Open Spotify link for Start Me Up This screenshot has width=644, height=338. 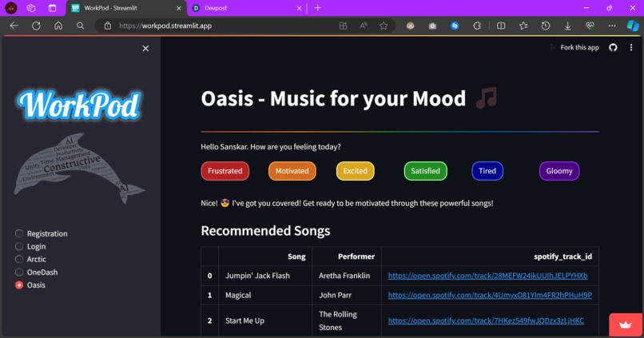tap(486, 320)
